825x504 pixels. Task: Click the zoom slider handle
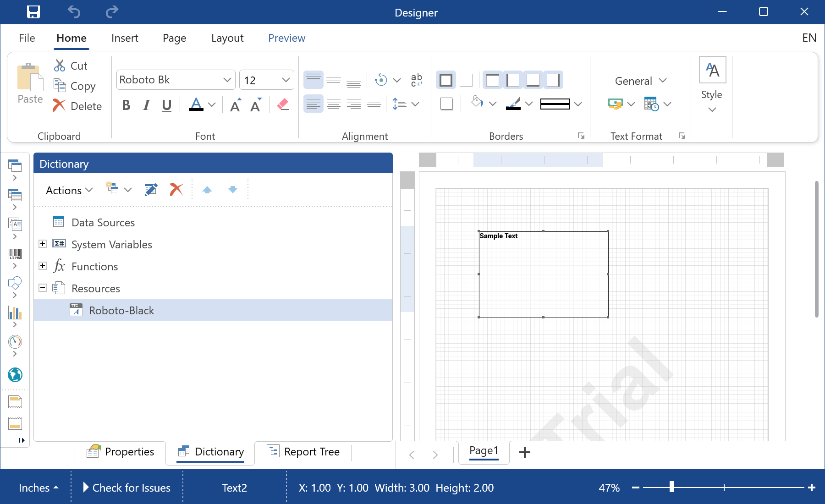pyautogui.click(x=671, y=487)
